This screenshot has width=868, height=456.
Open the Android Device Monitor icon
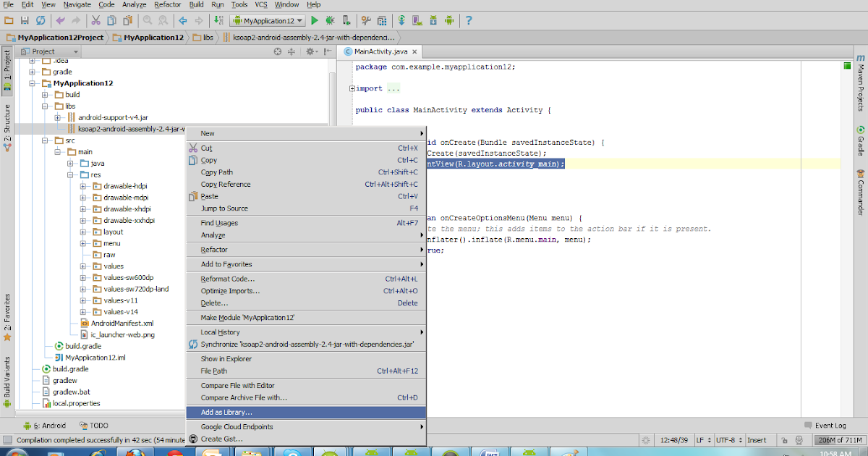tap(448, 21)
